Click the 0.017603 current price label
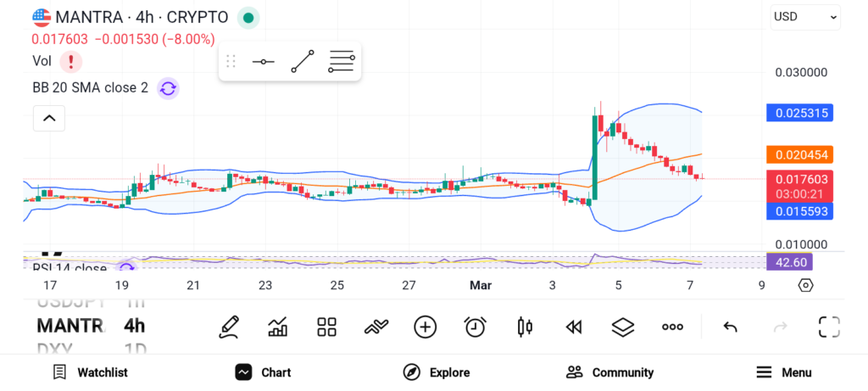This screenshot has height=391, width=868. pyautogui.click(x=800, y=180)
